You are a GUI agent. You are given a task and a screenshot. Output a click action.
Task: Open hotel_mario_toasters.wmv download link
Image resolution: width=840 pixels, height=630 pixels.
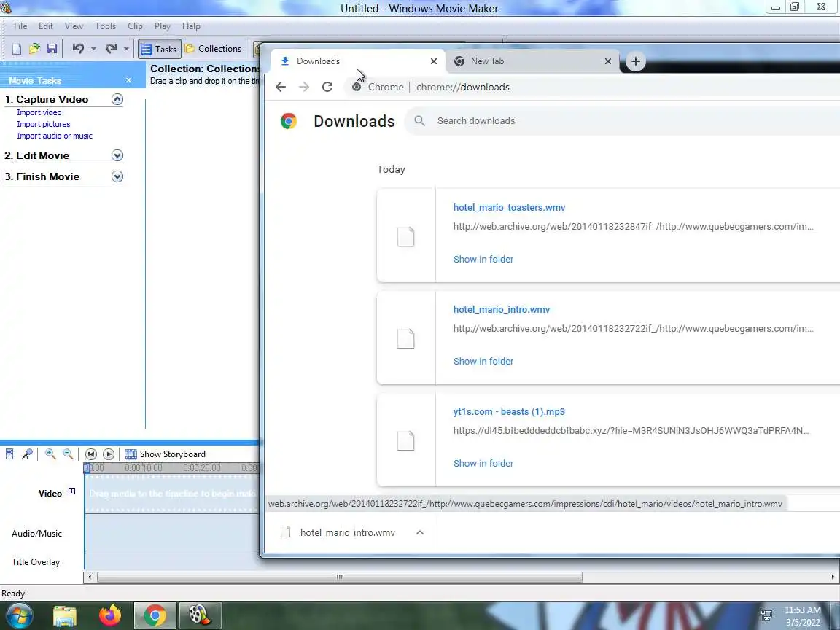click(x=510, y=207)
